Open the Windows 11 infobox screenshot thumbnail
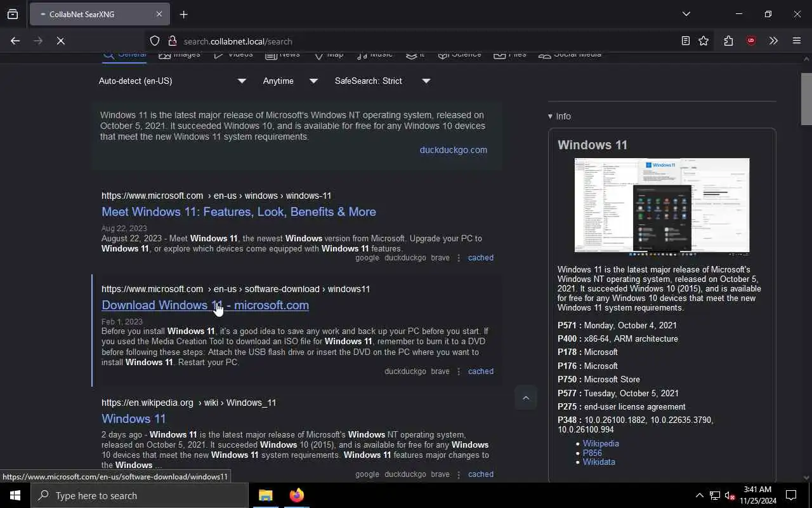 point(662,206)
